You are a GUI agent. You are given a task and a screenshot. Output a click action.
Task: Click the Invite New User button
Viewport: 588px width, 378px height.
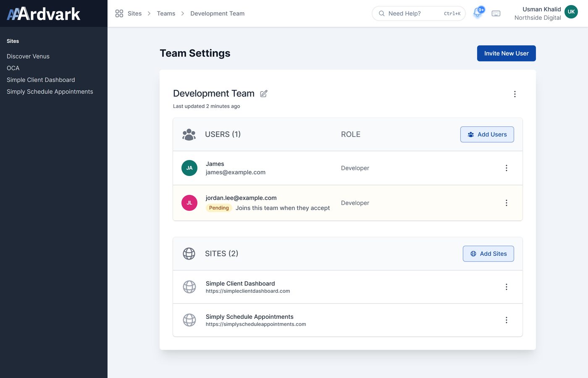tap(507, 53)
